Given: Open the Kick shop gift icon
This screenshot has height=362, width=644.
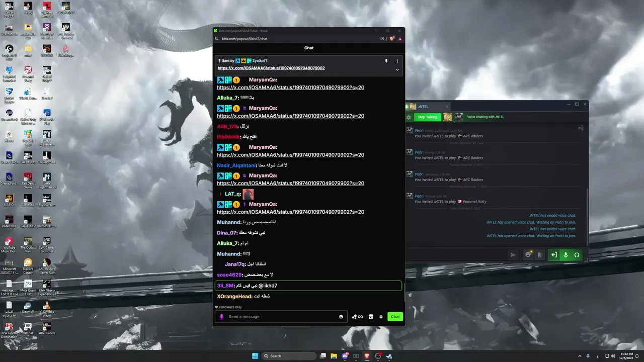Looking at the screenshot, I should [371, 317].
